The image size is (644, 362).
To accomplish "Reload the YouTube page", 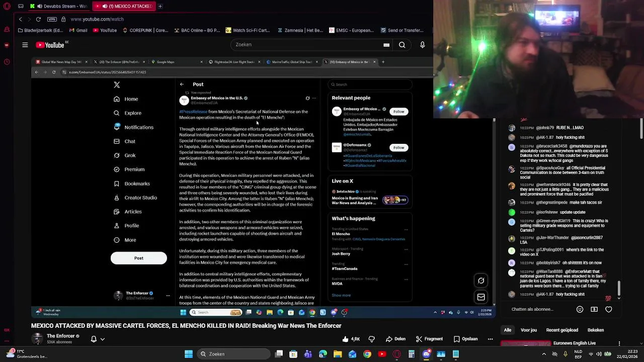I will click(x=38, y=19).
